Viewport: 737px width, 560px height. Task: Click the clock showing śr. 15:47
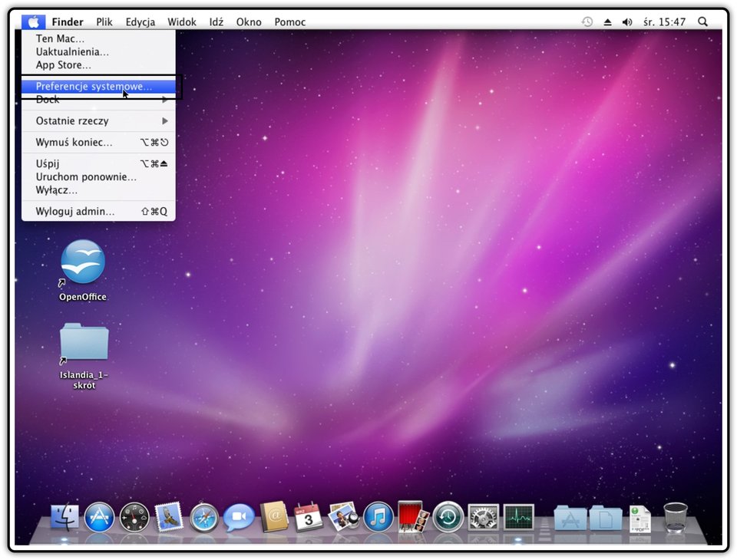[x=665, y=22]
